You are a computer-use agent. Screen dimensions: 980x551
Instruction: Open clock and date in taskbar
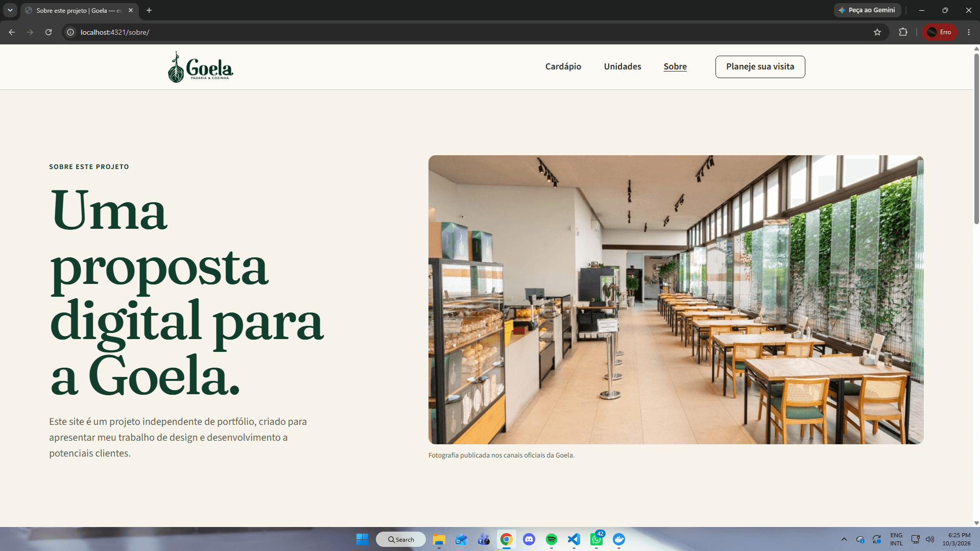(957, 539)
